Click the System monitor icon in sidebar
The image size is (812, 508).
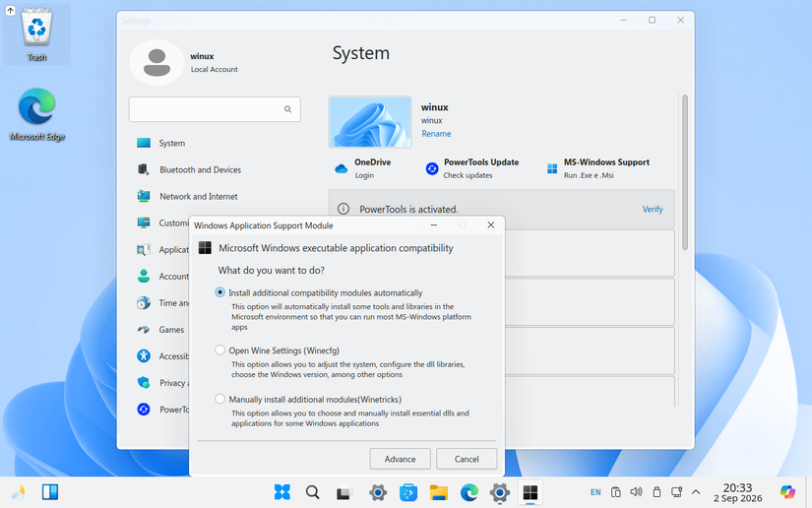click(144, 143)
